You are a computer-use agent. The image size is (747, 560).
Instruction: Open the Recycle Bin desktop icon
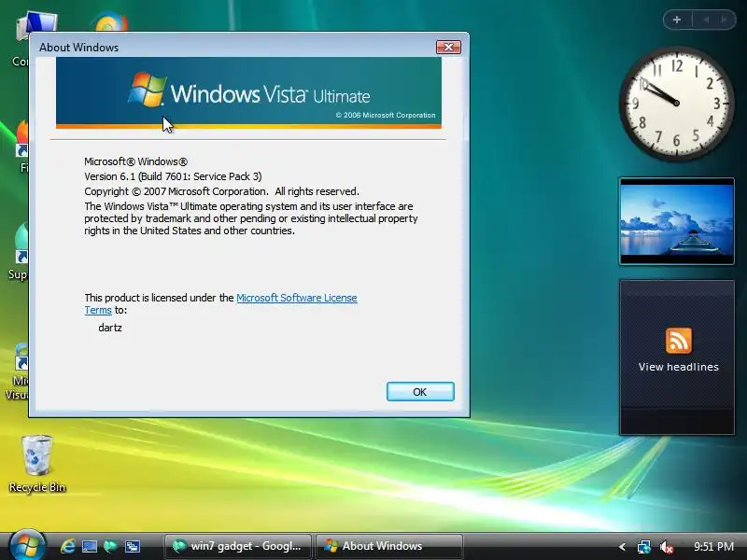point(37,463)
